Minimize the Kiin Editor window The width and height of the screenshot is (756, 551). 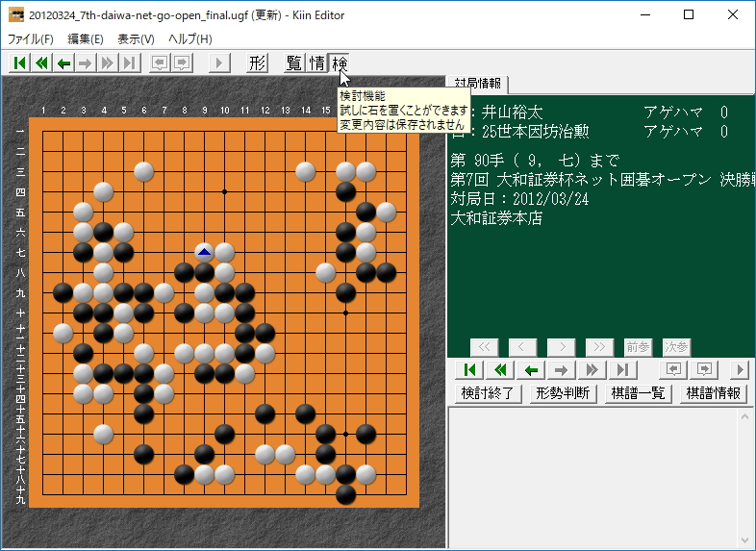(645, 14)
